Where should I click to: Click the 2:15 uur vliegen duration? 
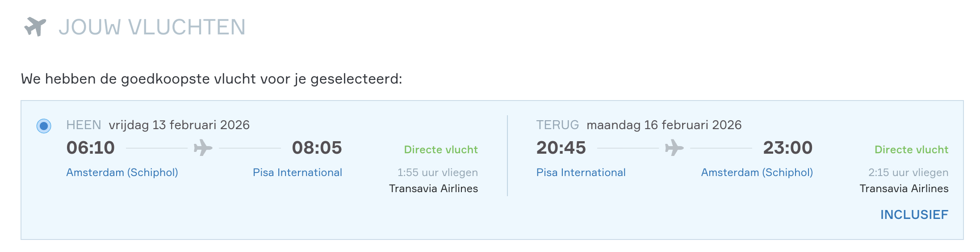point(908,172)
